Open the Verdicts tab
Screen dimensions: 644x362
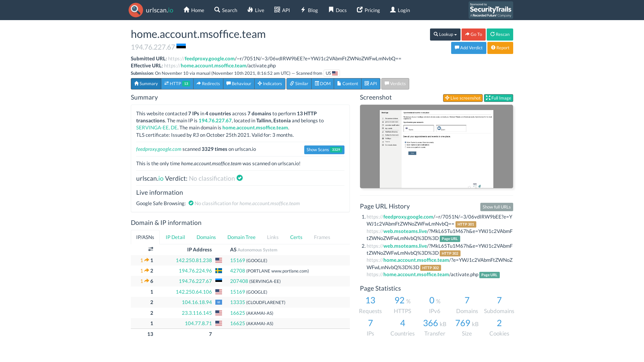(x=395, y=84)
